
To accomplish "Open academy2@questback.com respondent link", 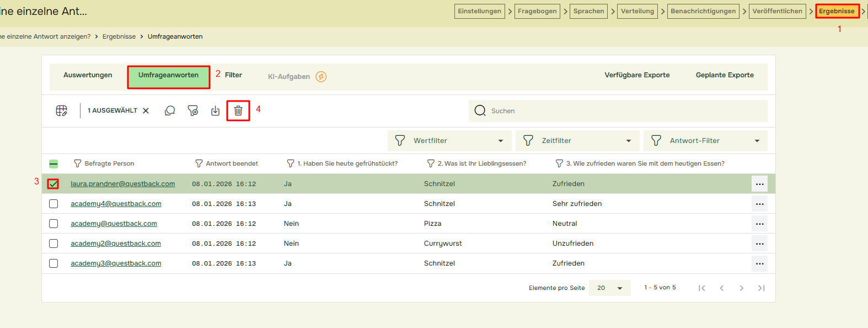I will (116, 244).
